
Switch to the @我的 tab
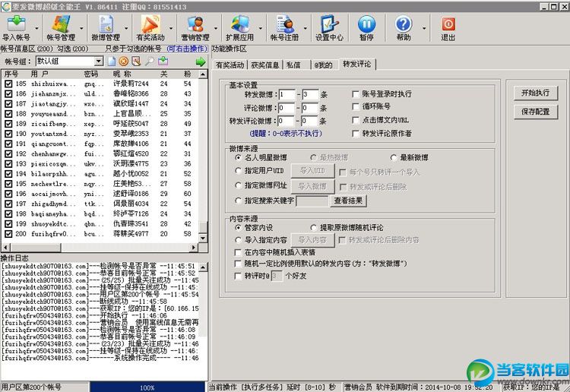[x=323, y=65]
